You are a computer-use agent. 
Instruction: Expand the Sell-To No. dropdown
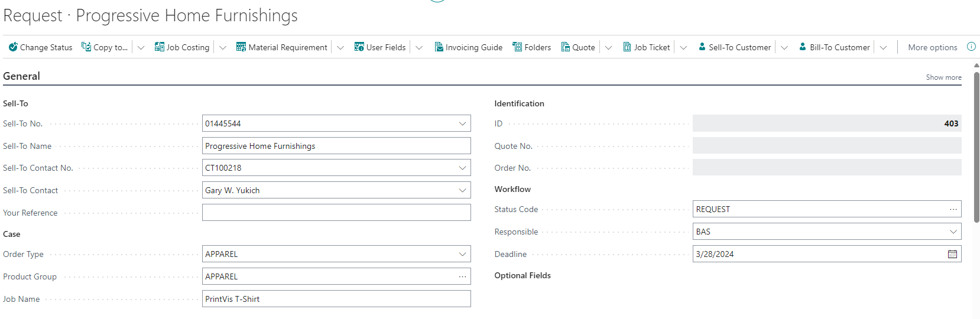462,123
